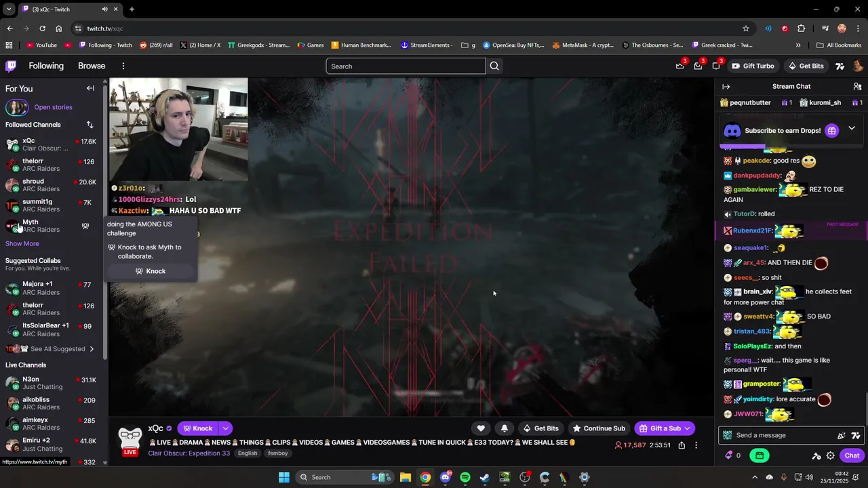Click the Twitch home logo

11,66
